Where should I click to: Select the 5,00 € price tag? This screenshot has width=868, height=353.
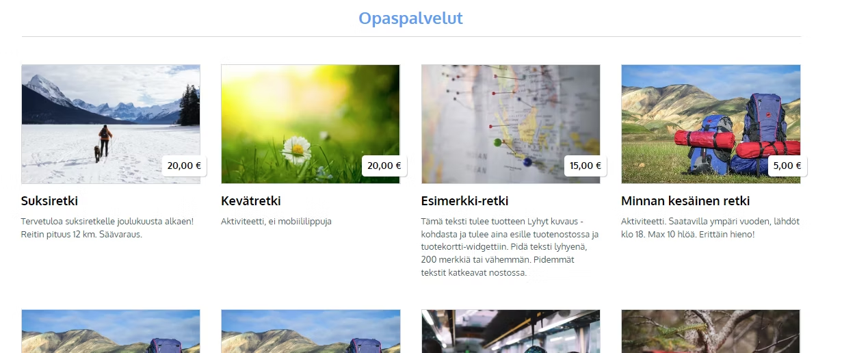pos(787,166)
